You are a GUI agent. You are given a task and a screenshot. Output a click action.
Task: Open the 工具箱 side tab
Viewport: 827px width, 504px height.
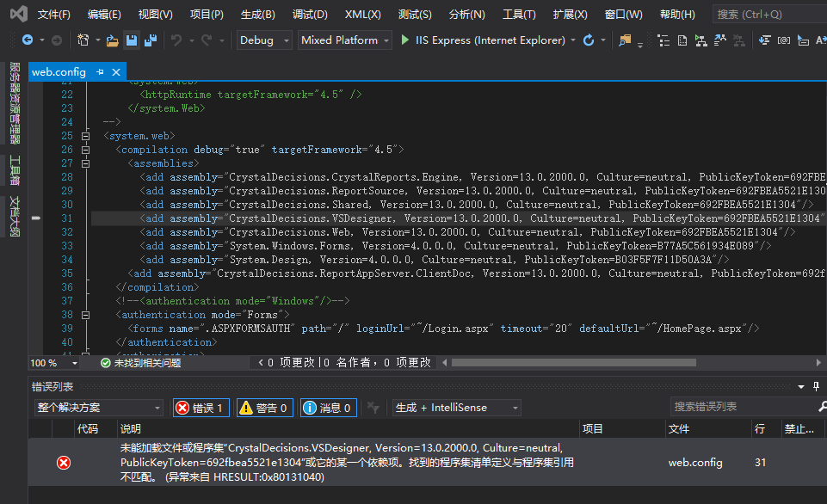pos(15,170)
